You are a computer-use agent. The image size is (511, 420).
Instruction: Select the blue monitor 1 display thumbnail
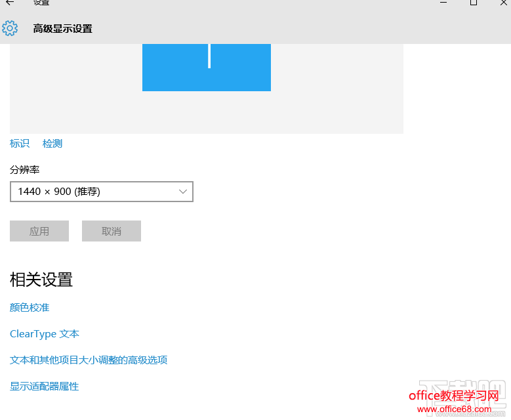(x=207, y=68)
